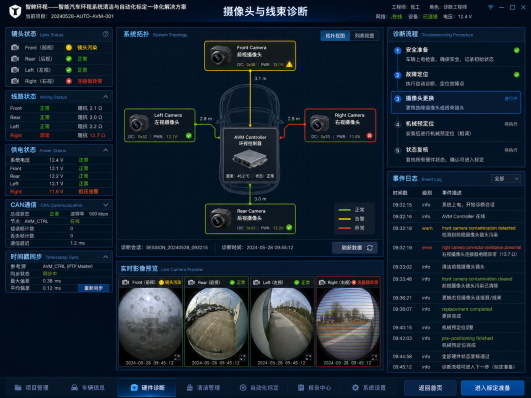
Task: Click the green check next to 安全准备 step
Action: click(516, 50)
